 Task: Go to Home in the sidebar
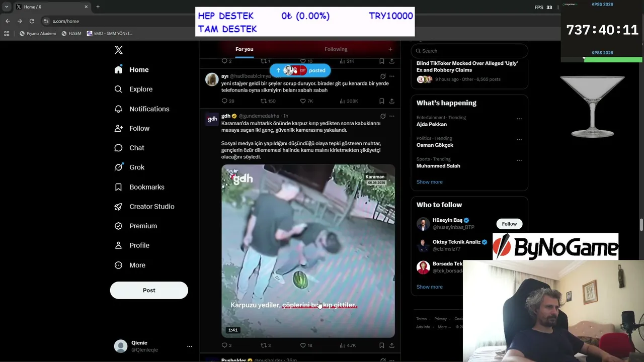pos(131,70)
